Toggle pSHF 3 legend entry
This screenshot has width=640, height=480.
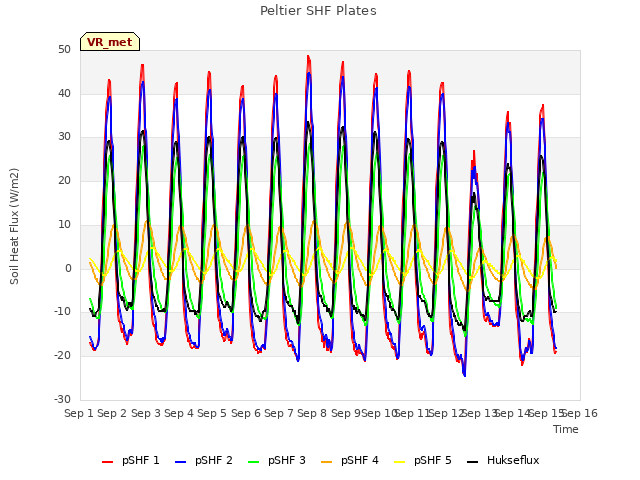coord(277,460)
